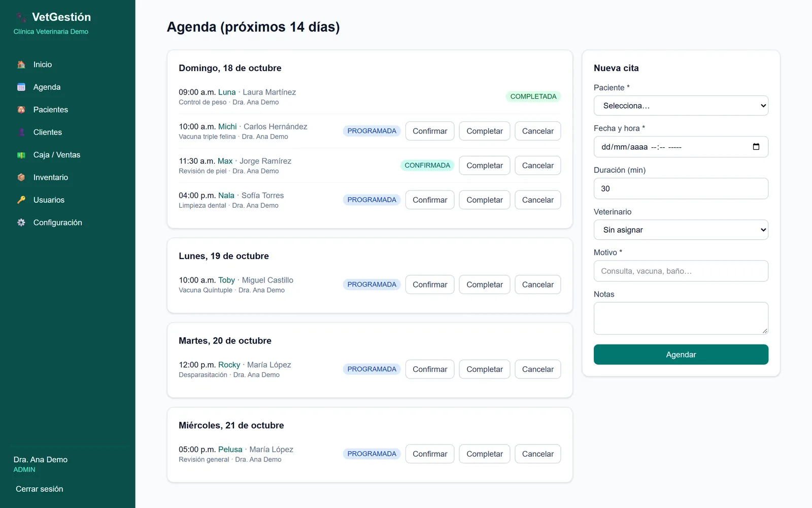The image size is (812, 508).
Task: Complete Max's 11:30 a.m. appointment
Action: 484,166
